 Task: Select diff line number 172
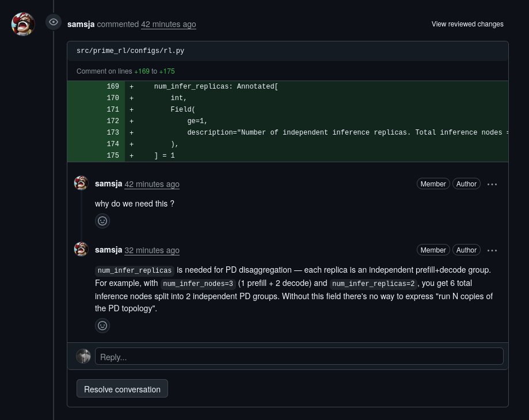coord(113,121)
